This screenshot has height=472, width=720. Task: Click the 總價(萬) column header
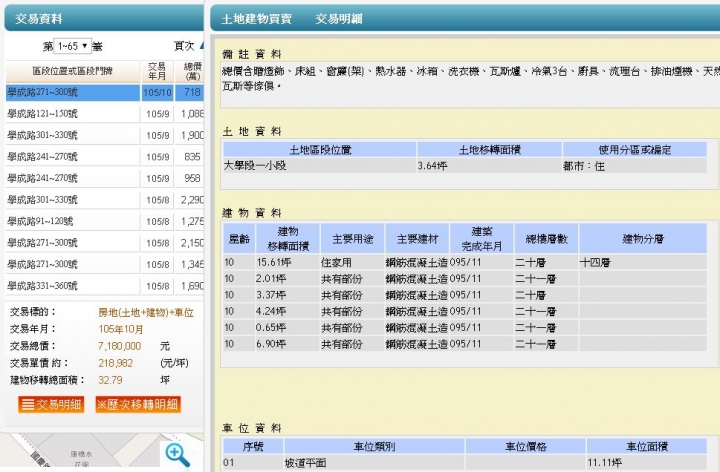pos(190,71)
